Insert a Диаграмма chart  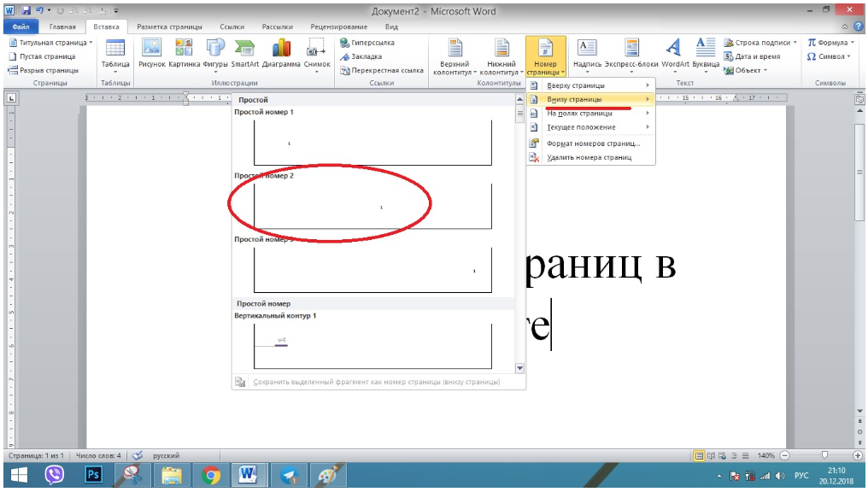(281, 54)
